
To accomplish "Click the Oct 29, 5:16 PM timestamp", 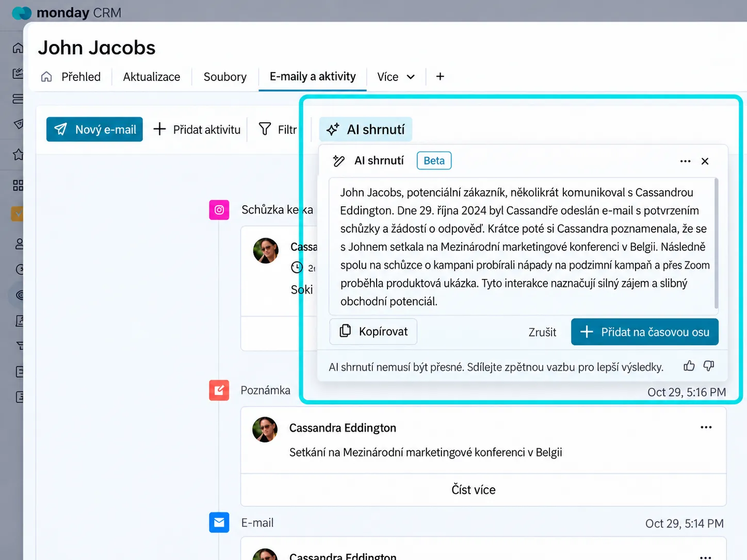I will pyautogui.click(x=687, y=392).
